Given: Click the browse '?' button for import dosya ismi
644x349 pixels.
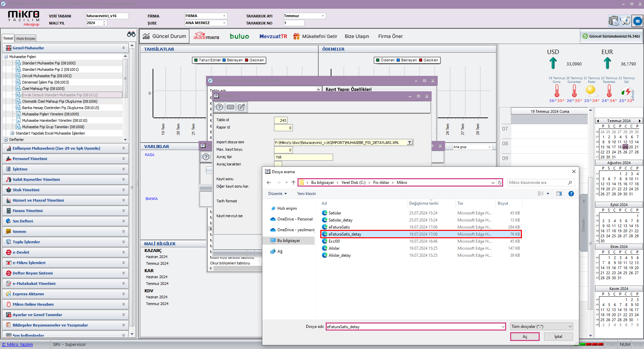Looking at the screenshot, I should click(x=409, y=143).
